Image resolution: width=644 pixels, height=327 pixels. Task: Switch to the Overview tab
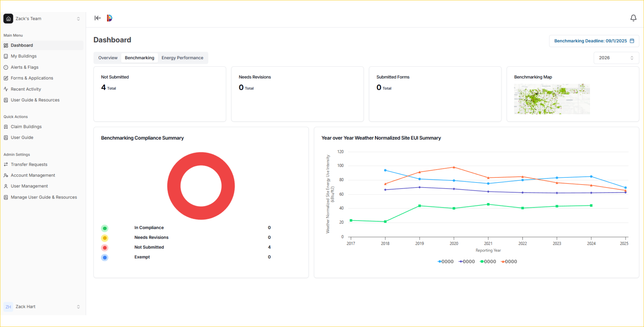[108, 58]
